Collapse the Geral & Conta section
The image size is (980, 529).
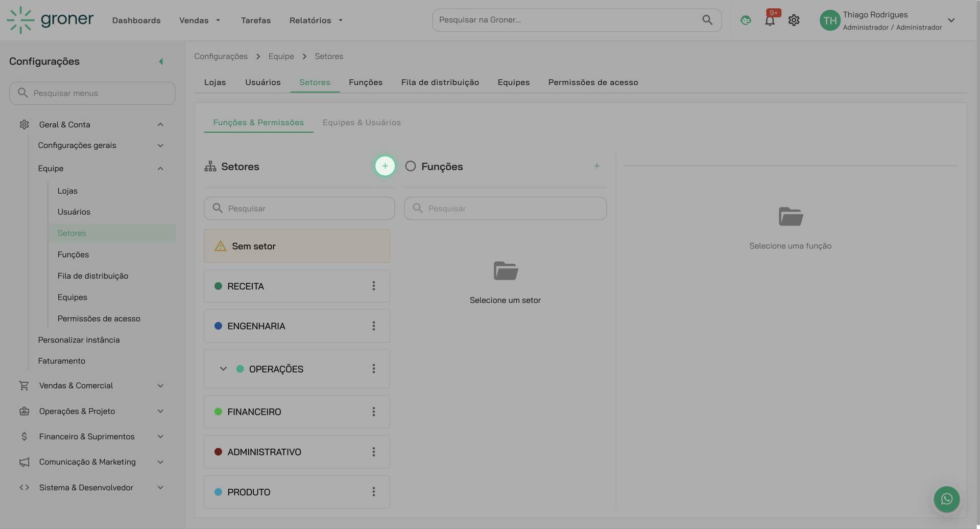tap(160, 124)
